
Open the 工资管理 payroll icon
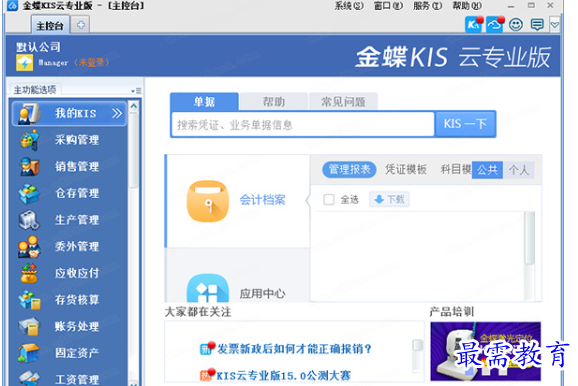(29, 378)
